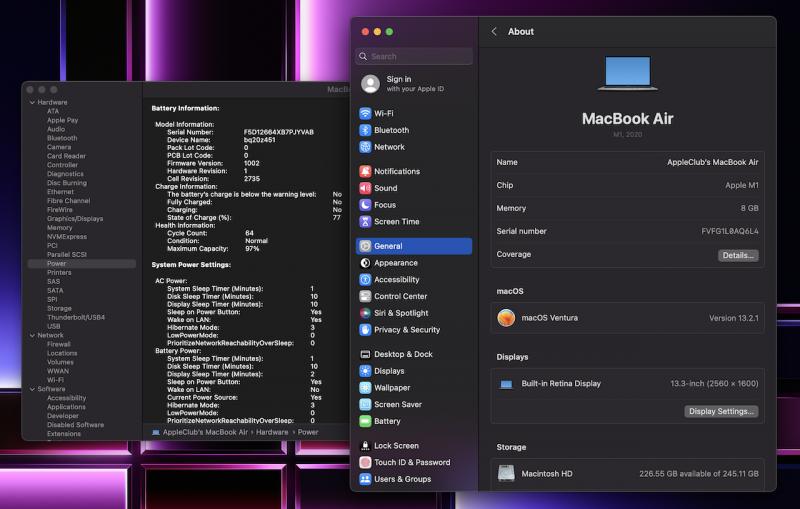Viewport: 800px width, 509px height.
Task: Click Hardware in the path bar
Action: tap(272, 432)
